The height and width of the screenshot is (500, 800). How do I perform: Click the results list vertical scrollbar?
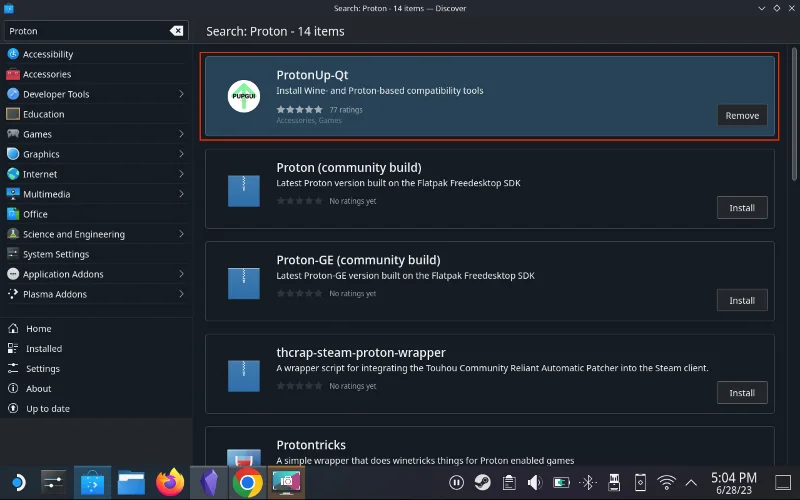(x=794, y=114)
